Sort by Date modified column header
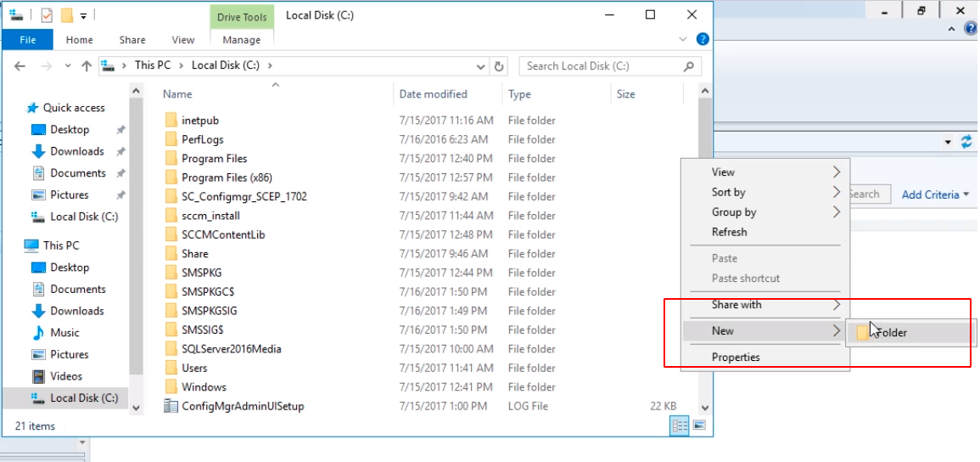 (x=433, y=94)
